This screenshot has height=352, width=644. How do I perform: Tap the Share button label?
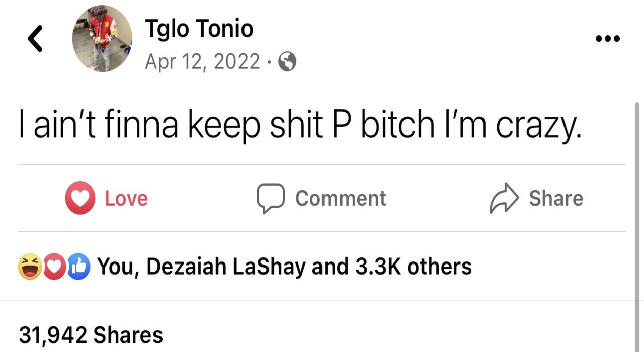point(556,198)
